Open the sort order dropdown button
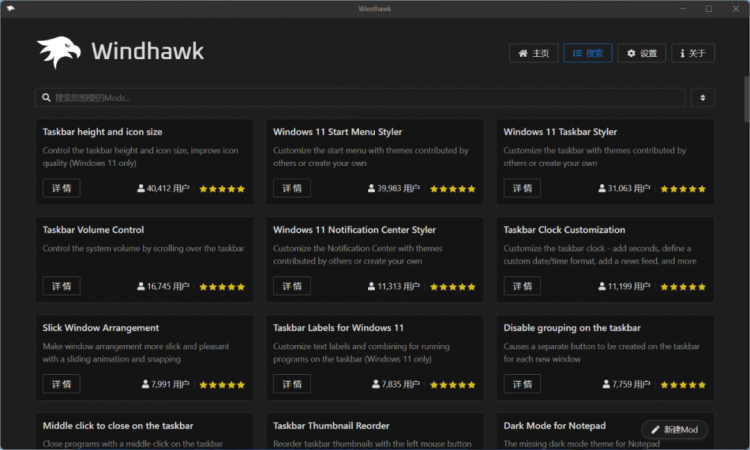 [x=702, y=98]
